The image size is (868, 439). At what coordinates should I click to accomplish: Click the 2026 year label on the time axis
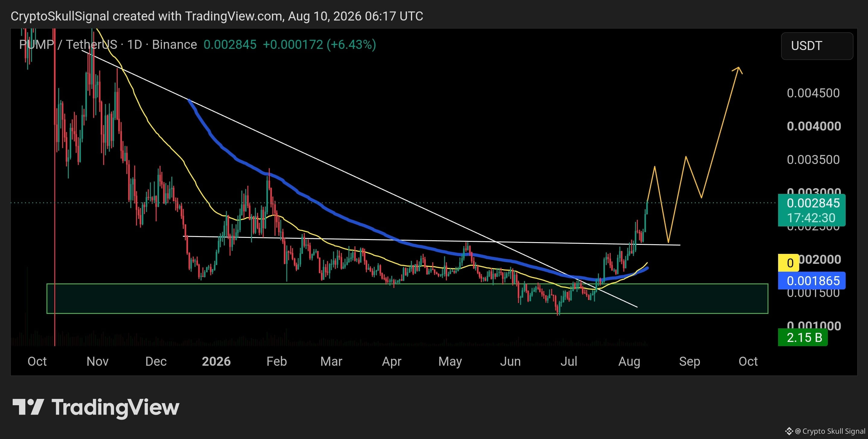pyautogui.click(x=216, y=361)
